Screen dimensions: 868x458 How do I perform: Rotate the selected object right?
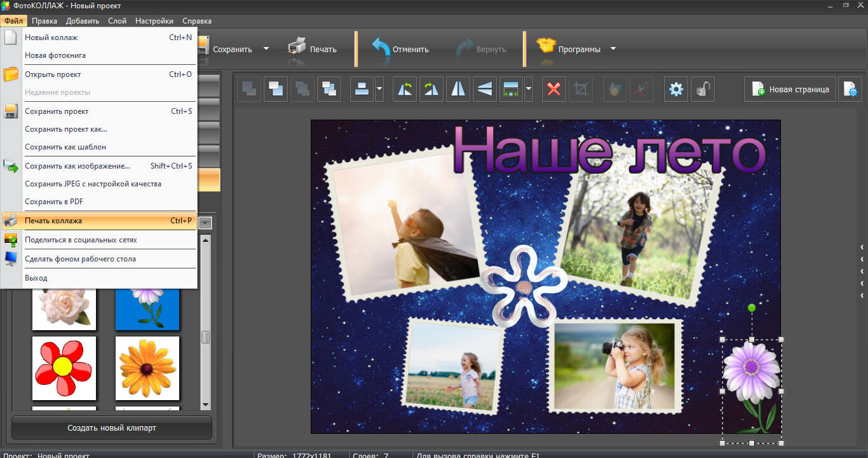[x=431, y=89]
